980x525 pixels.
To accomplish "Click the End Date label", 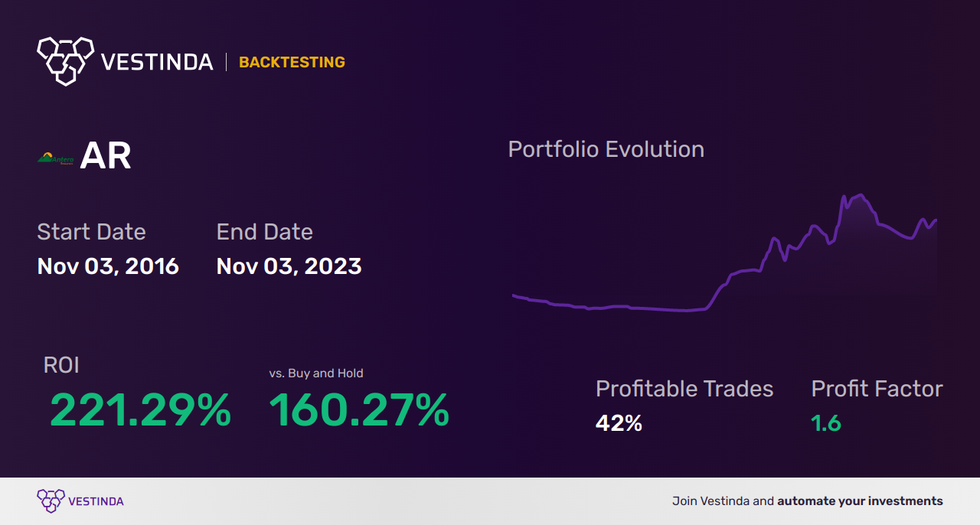I will pyautogui.click(x=265, y=232).
